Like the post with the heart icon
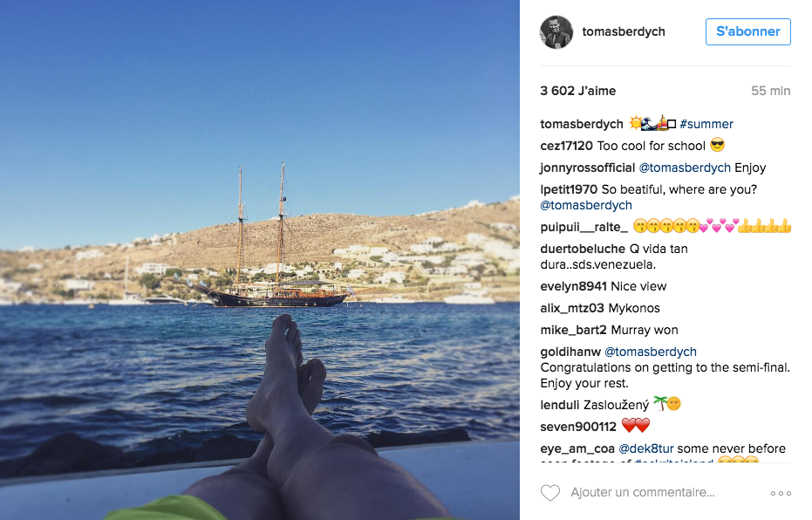Screen dimensions: 812x520 tap(550, 493)
